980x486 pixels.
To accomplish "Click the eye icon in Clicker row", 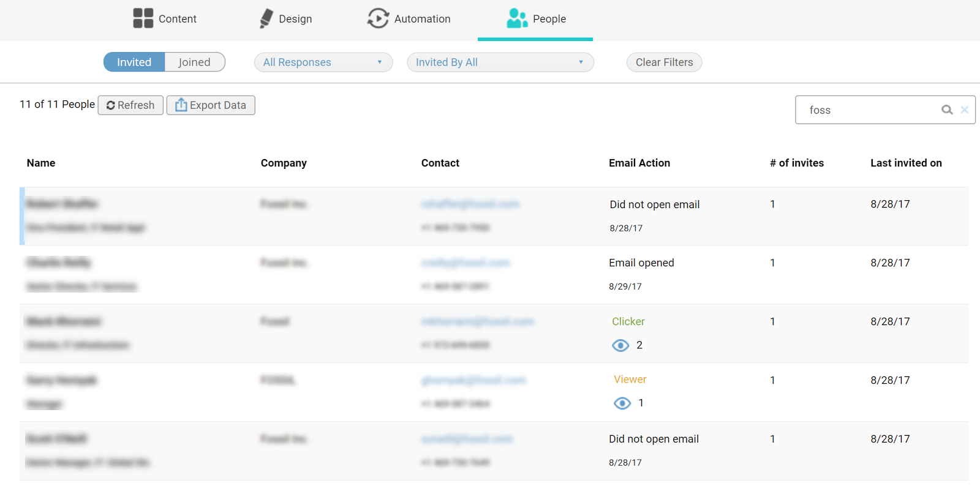I will click(x=620, y=346).
